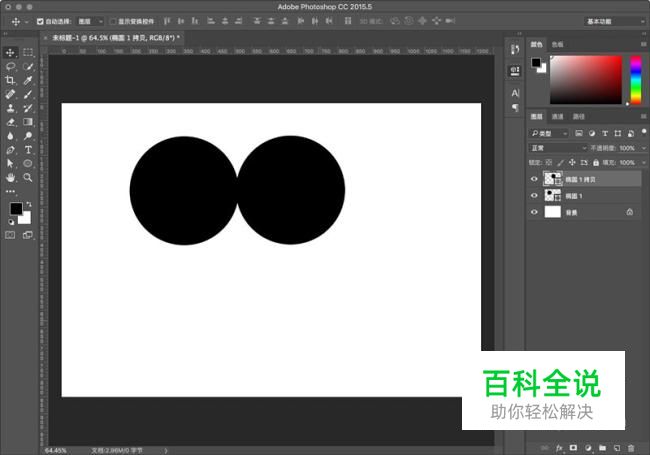Image resolution: width=650 pixels, height=455 pixels.
Task: Delete the selected layer
Action: pos(631,448)
